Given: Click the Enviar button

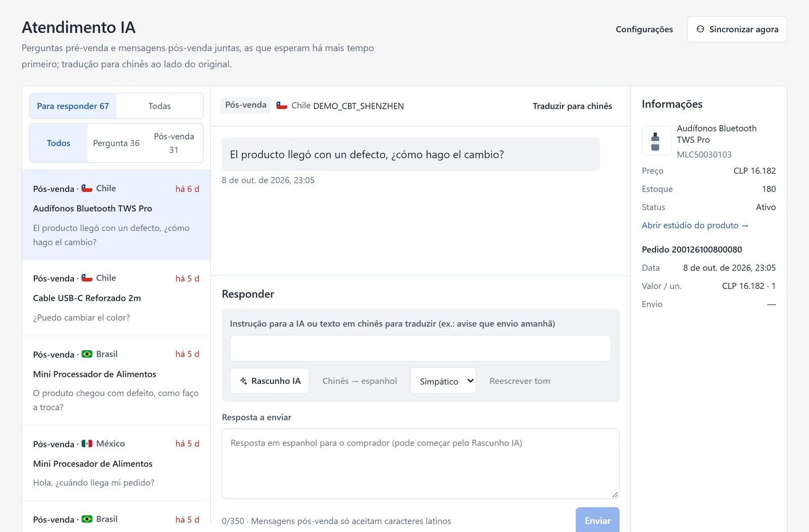Looking at the screenshot, I should [x=598, y=520].
